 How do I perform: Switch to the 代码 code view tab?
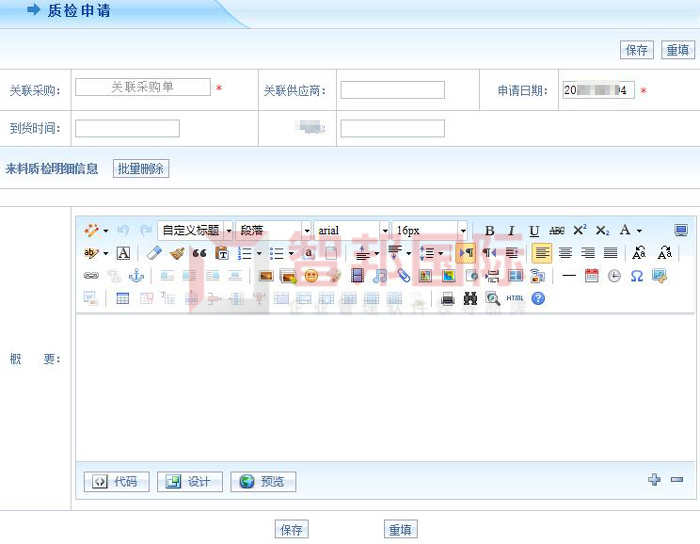tap(116, 482)
